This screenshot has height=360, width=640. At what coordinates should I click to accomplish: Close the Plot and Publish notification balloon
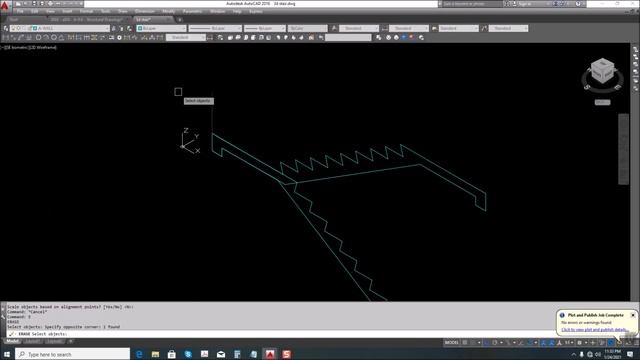pyautogui.click(x=633, y=315)
